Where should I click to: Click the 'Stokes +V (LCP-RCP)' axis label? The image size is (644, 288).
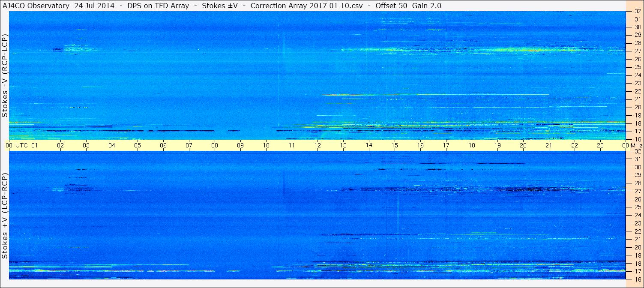pyautogui.click(x=5, y=216)
